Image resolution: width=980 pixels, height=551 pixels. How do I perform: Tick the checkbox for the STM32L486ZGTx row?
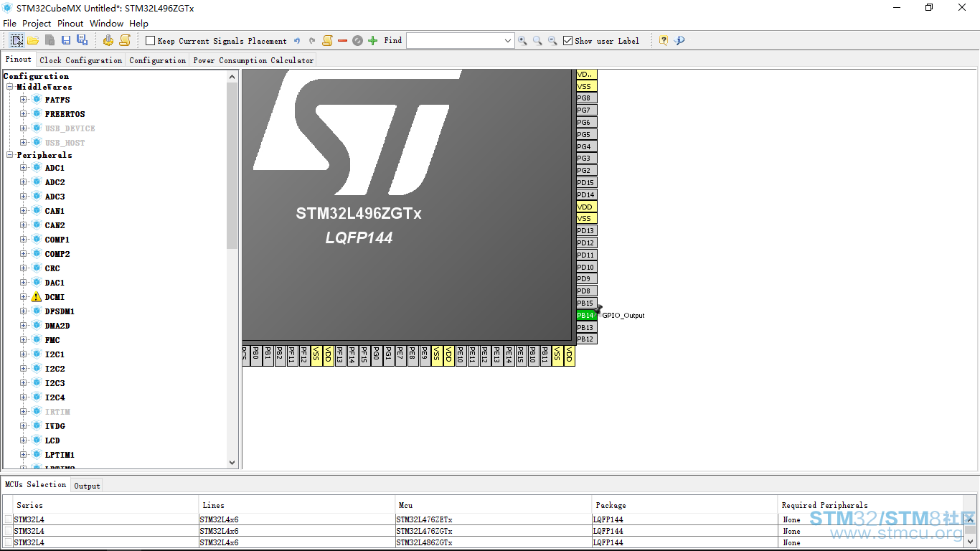pyautogui.click(x=8, y=542)
